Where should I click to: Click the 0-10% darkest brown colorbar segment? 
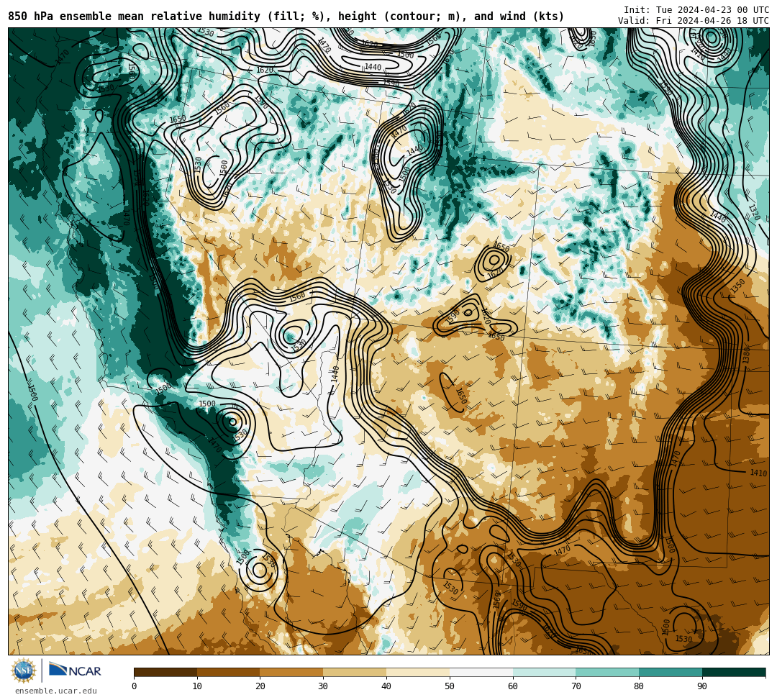[165, 672]
